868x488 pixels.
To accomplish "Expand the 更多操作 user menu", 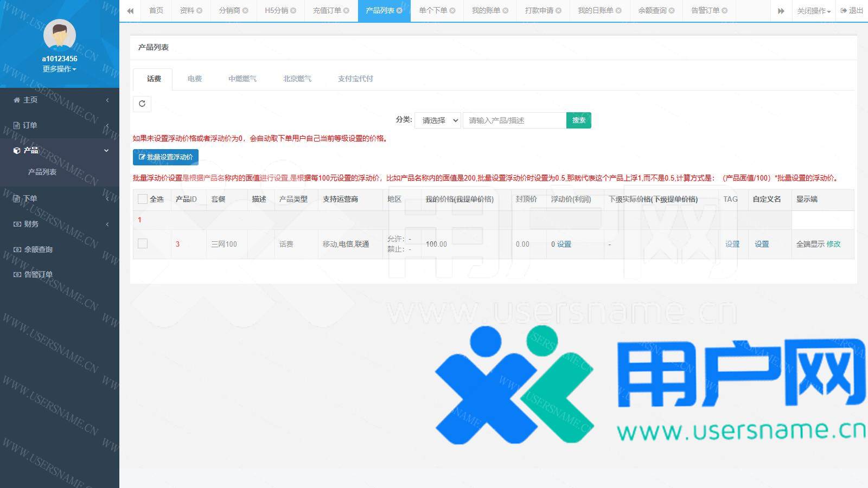I will pyautogui.click(x=60, y=69).
